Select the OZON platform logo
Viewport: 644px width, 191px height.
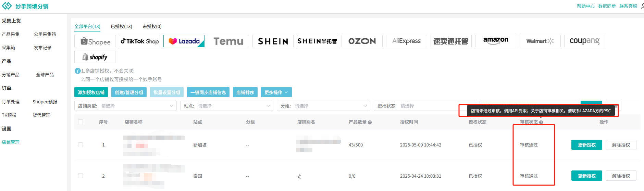[362, 41]
